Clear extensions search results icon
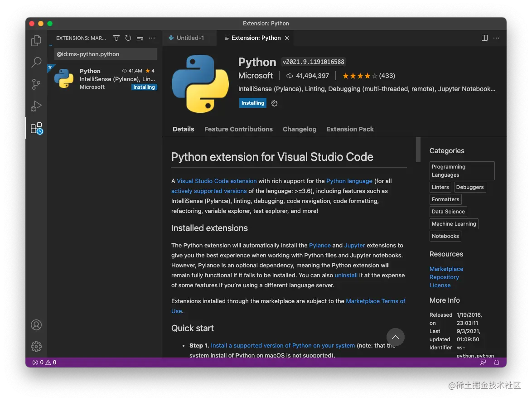Image resolution: width=532 pixels, height=401 pixels. click(140, 38)
